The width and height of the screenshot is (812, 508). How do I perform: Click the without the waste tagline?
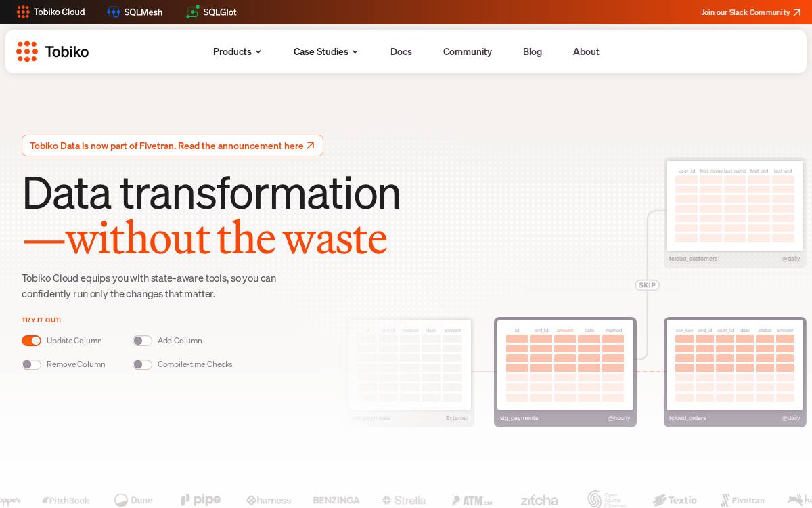[x=204, y=238]
